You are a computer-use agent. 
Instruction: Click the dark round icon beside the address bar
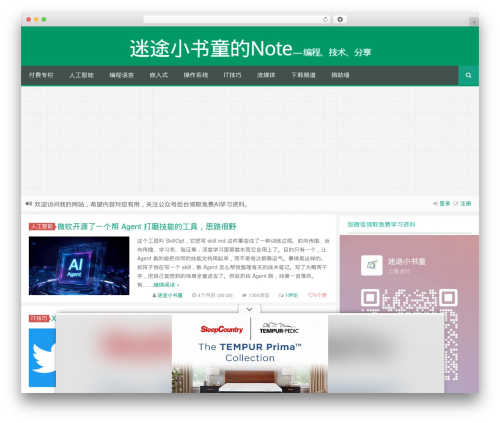[x=340, y=20]
